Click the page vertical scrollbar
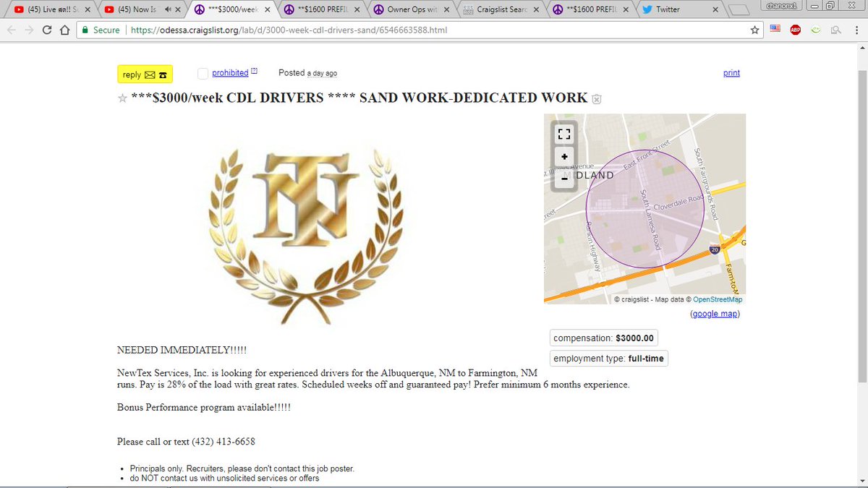The image size is (868, 488). [x=861, y=226]
